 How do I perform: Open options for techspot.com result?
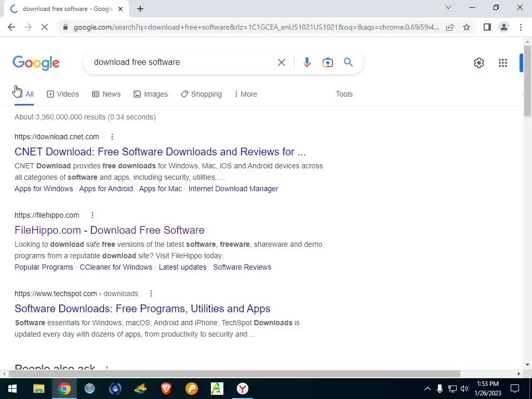(151, 294)
